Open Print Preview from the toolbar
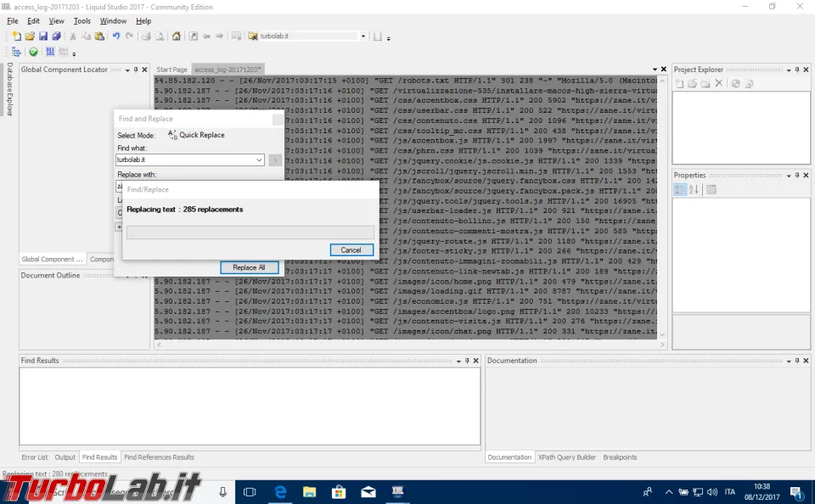This screenshot has width=815, height=504. point(160,36)
